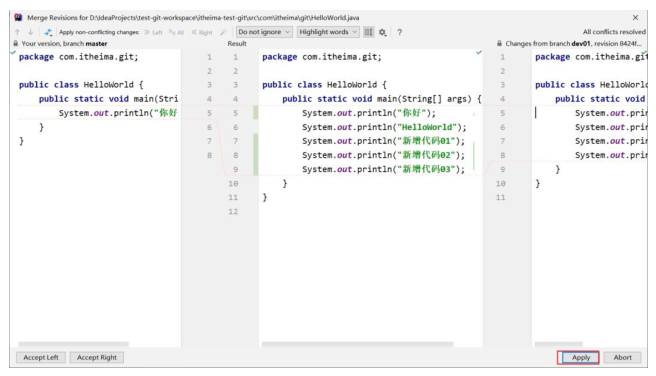Screen dimensions: 656x376
Task: Go to previous difference with up arrow
Action: click(17, 32)
